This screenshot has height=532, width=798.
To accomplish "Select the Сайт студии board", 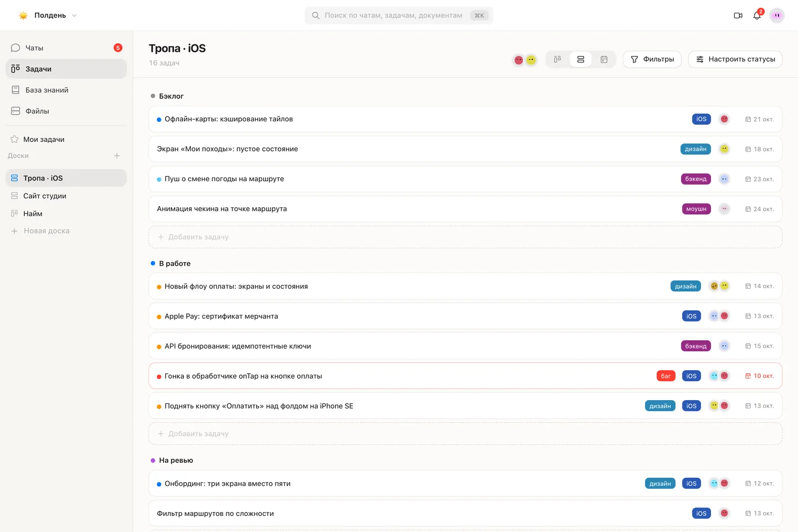I will coord(66,196).
